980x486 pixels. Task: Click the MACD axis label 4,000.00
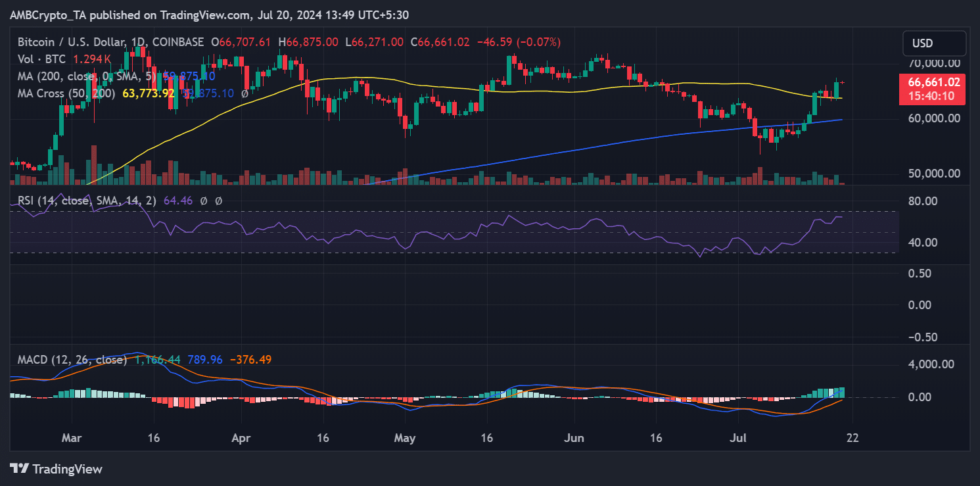tap(930, 364)
